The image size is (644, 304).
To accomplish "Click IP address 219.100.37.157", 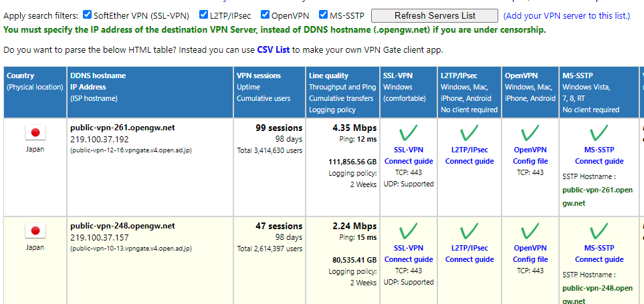I will pyautogui.click(x=100, y=237).
